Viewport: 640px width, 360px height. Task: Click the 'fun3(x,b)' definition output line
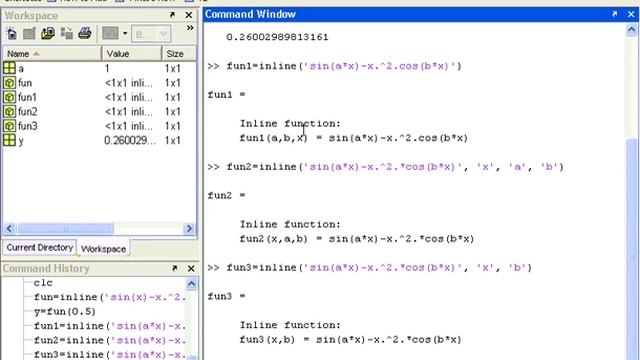tap(351, 340)
